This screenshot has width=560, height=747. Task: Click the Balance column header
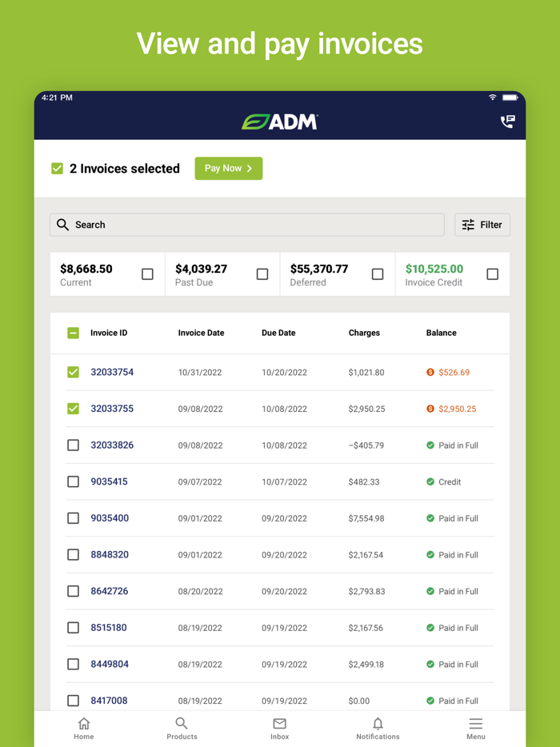(442, 333)
